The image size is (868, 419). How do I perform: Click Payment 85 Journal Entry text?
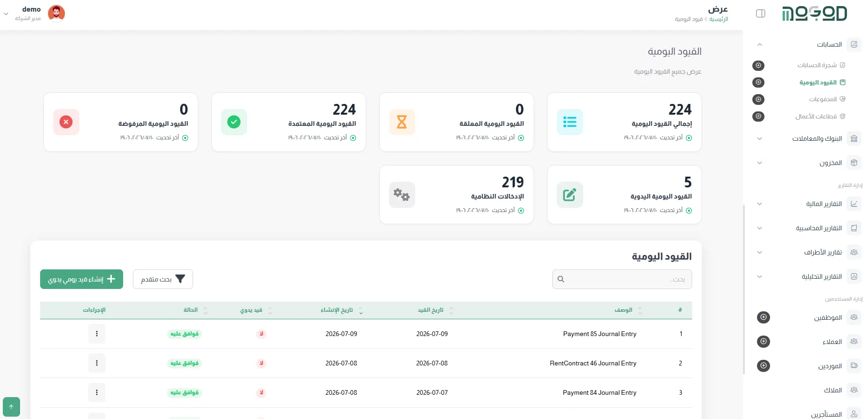point(600,334)
